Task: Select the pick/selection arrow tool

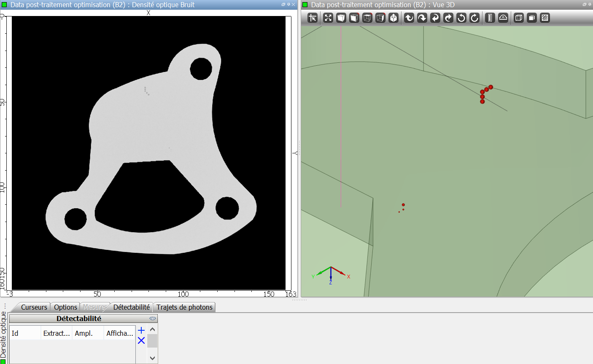Action: [x=313, y=18]
